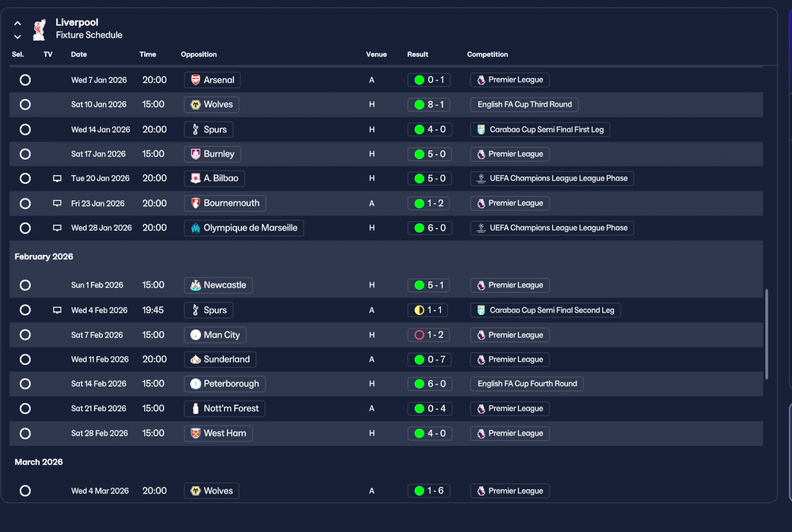Sort by the Date column header

pos(79,54)
